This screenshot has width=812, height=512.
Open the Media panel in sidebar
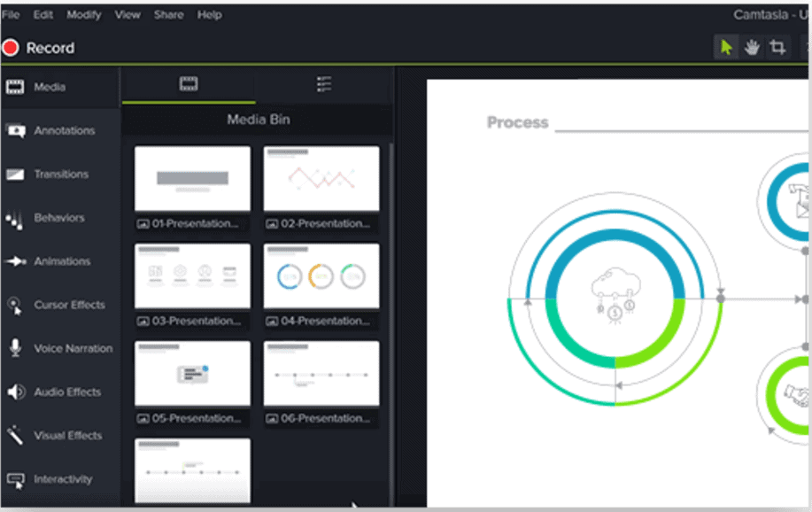point(50,88)
